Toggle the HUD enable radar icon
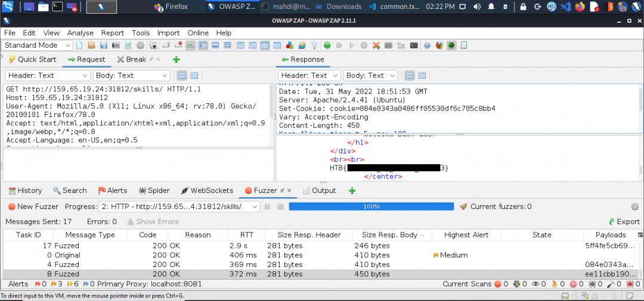The height and width of the screenshot is (301, 644). coord(451,45)
